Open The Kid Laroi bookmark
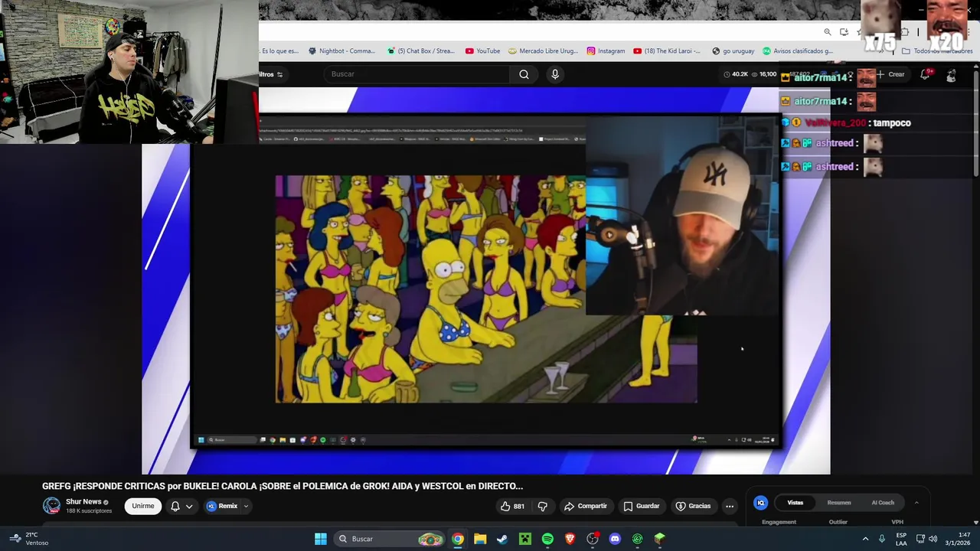 [667, 51]
